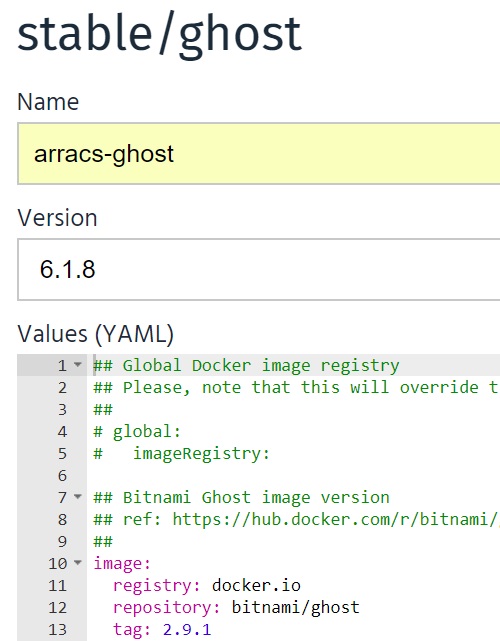Select line number 11 in the gutter

pos(58,585)
